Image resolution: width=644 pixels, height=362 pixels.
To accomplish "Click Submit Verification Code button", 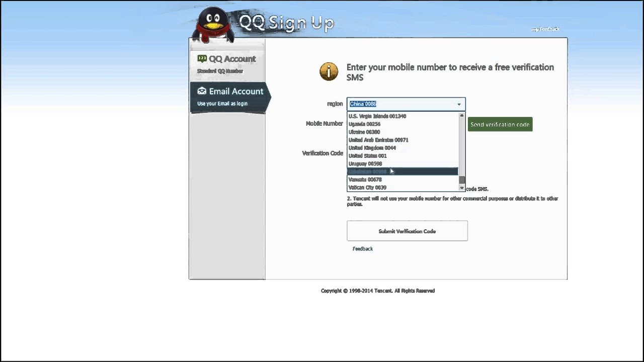I will [x=407, y=231].
